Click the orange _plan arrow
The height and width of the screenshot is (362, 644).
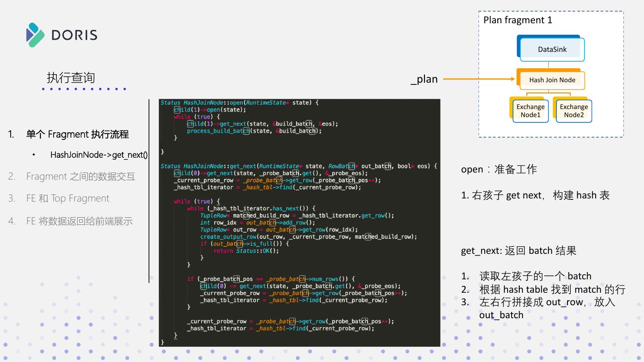click(479, 80)
